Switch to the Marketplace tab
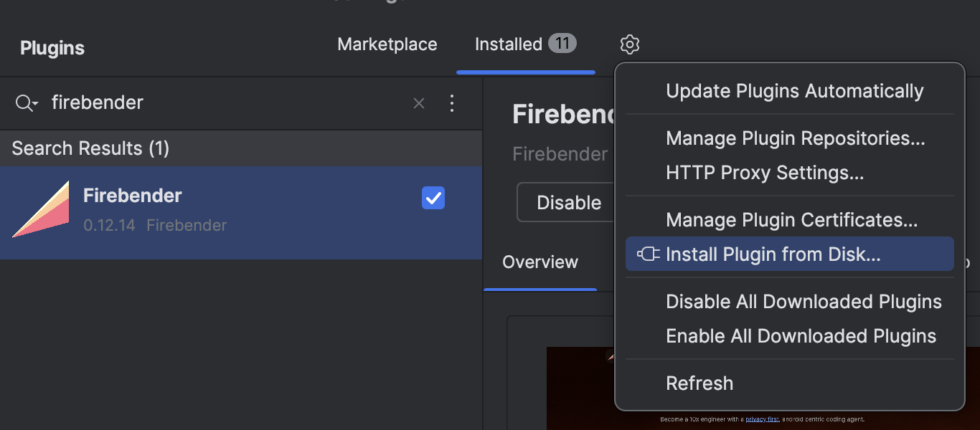This screenshot has width=980, height=430. 387,44
